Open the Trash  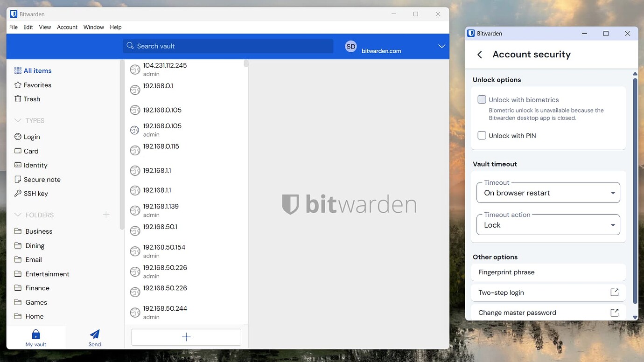(32, 99)
